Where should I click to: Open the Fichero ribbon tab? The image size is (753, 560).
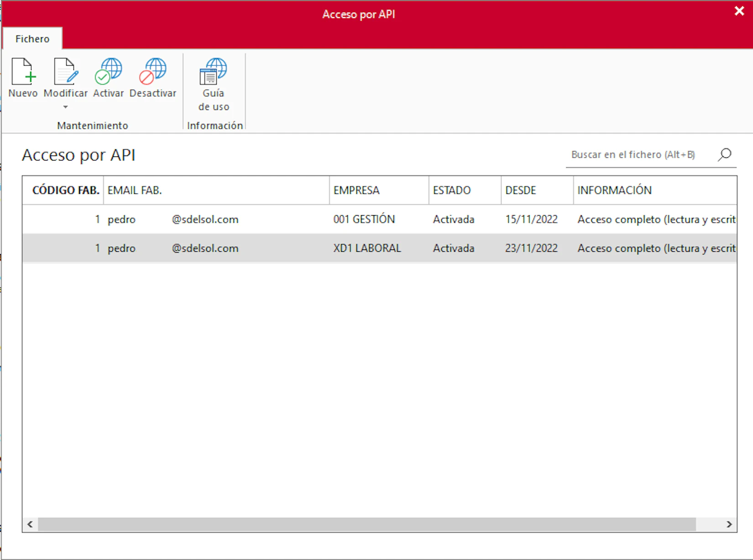(x=32, y=39)
